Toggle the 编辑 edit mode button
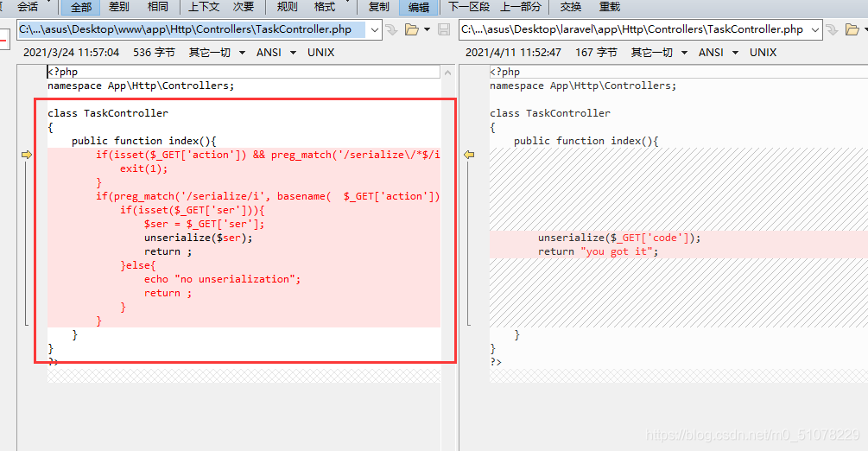Image resolution: width=868 pixels, height=451 pixels. point(419,7)
